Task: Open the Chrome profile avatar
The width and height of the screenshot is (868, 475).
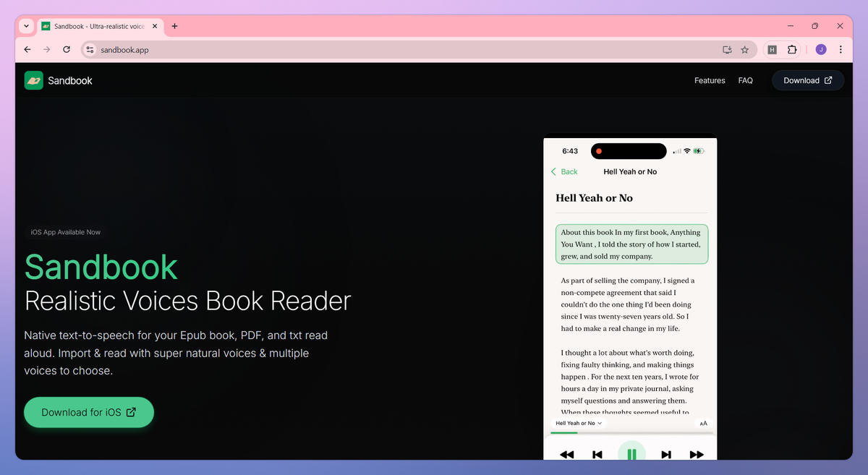Action: 821,50
